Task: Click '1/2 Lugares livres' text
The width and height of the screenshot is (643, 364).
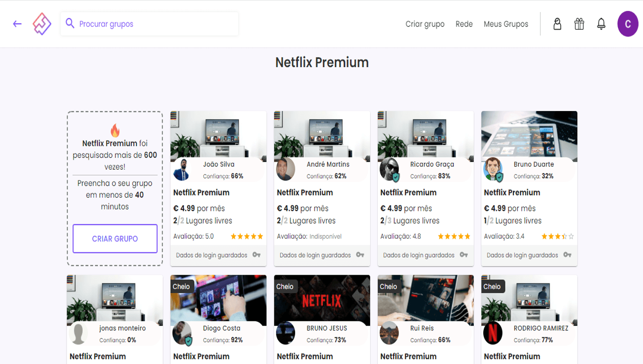Action: pyautogui.click(x=513, y=221)
